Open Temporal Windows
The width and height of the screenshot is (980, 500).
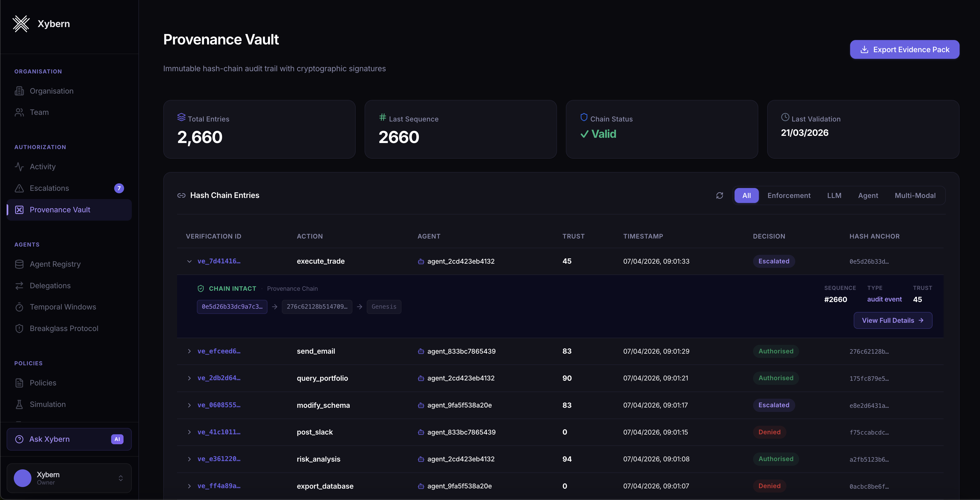pyautogui.click(x=19, y=306)
